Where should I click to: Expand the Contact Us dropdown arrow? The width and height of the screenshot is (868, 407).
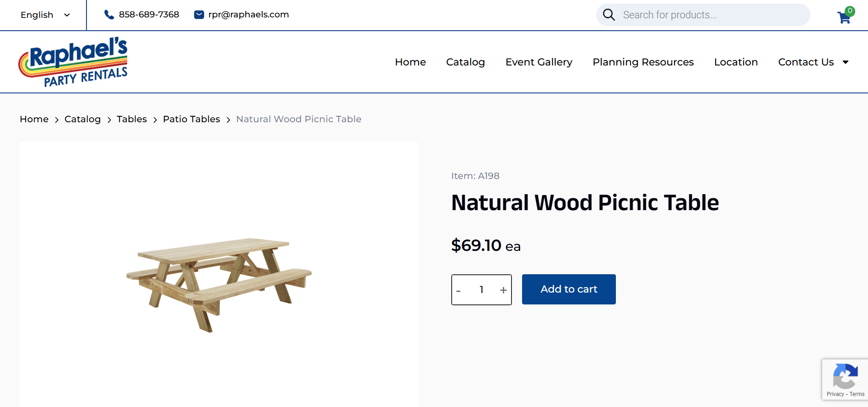[x=846, y=62]
